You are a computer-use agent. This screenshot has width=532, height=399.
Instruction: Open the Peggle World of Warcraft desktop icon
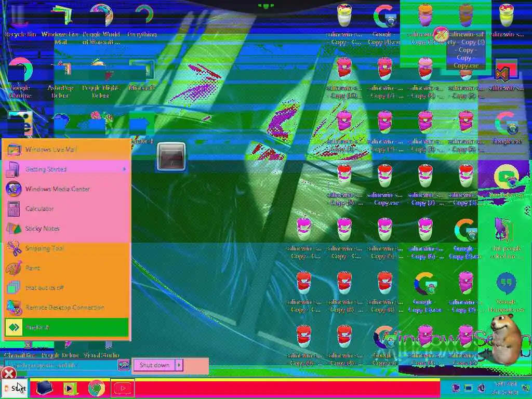(x=101, y=24)
